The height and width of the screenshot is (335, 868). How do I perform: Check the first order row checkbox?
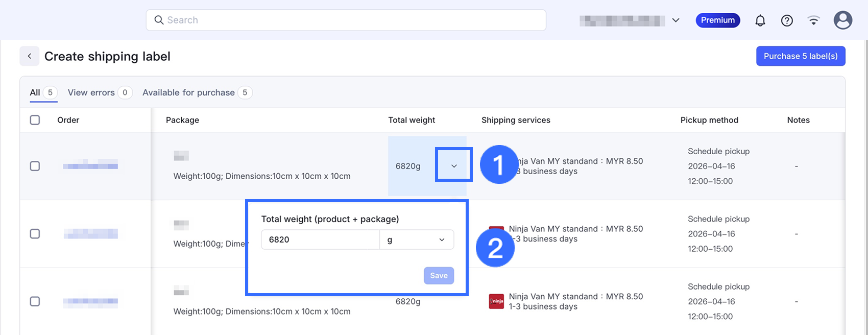click(x=35, y=166)
